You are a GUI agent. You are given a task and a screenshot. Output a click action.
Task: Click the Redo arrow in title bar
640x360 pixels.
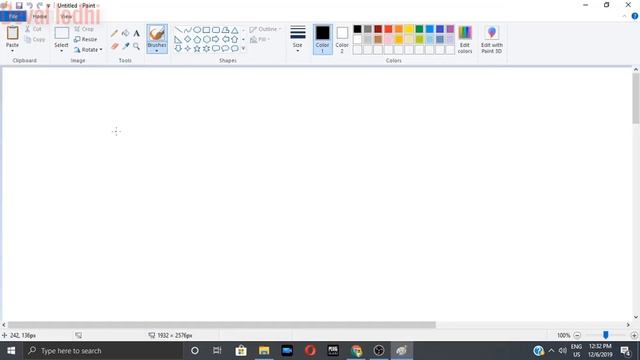coord(40,6)
